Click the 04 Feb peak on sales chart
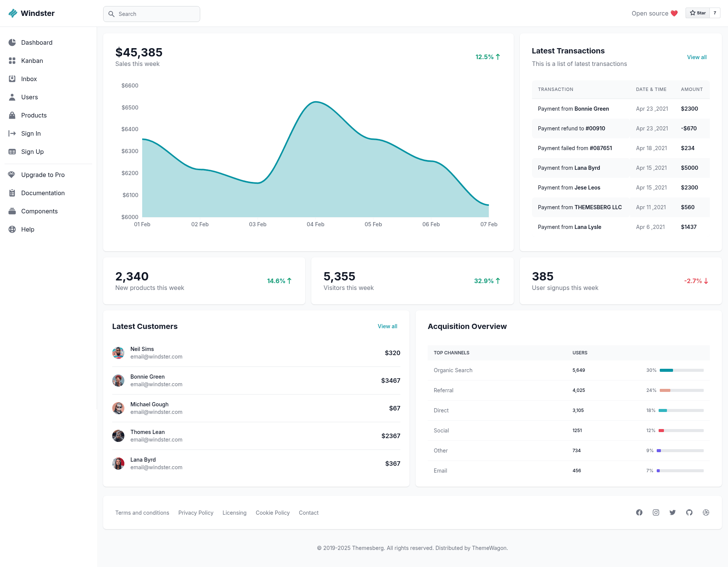Image resolution: width=728 pixels, height=567 pixels. tap(315, 102)
